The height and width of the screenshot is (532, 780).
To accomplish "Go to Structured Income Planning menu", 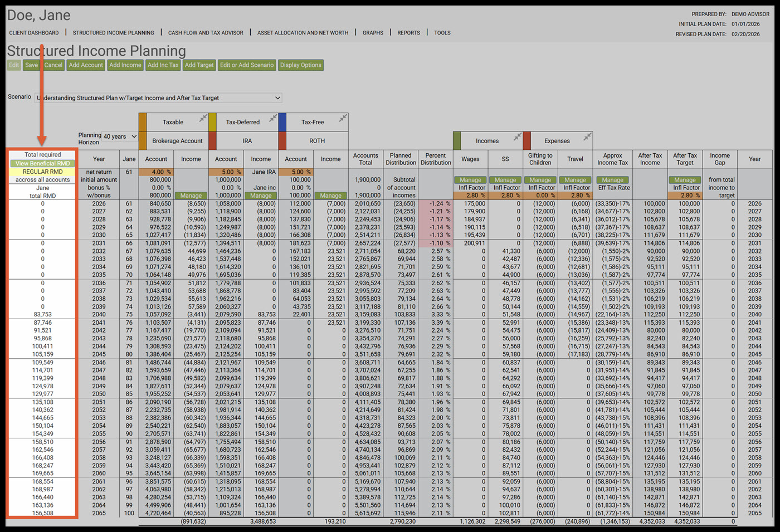I will click(114, 33).
